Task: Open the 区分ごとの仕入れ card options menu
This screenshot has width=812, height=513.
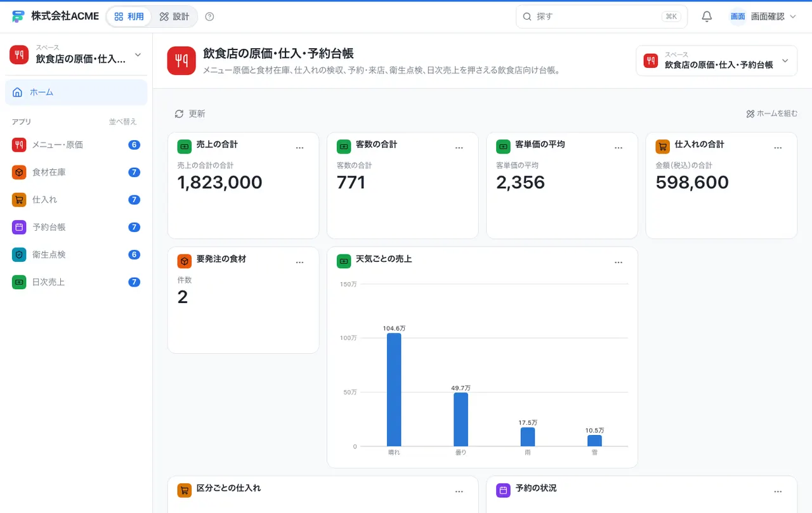Action: coord(459,491)
